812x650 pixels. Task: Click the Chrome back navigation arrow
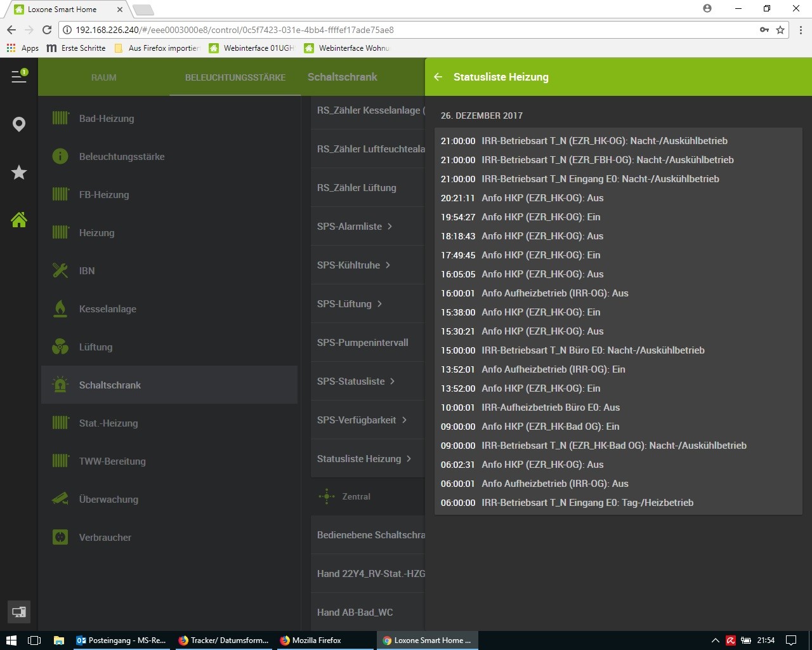11,30
